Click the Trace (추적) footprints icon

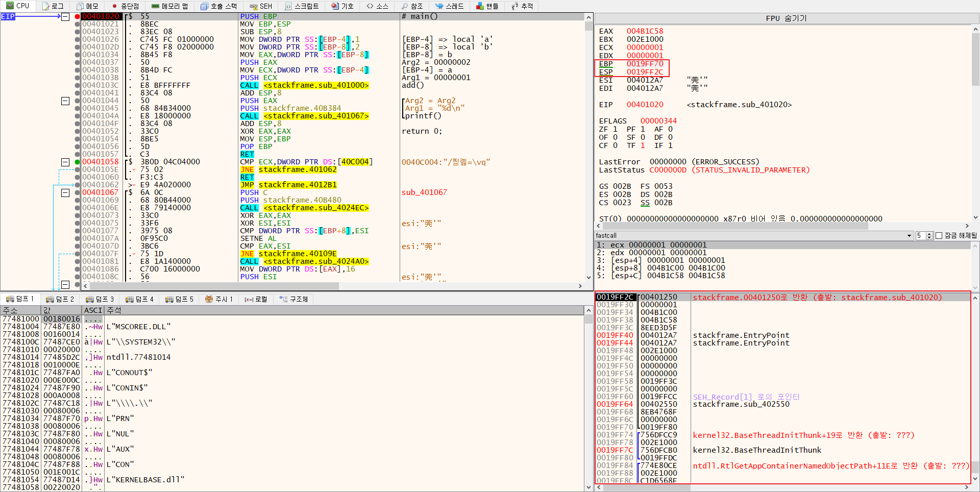pos(514,6)
